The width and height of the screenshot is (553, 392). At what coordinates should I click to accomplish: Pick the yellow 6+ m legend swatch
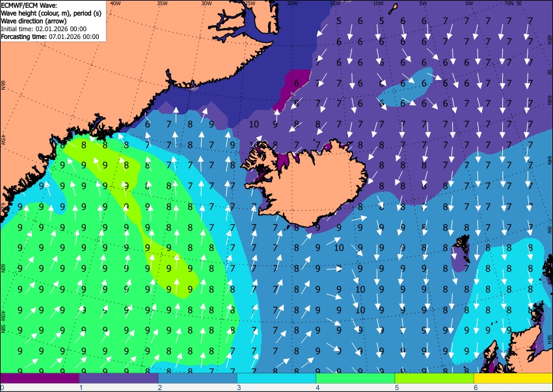point(513,378)
